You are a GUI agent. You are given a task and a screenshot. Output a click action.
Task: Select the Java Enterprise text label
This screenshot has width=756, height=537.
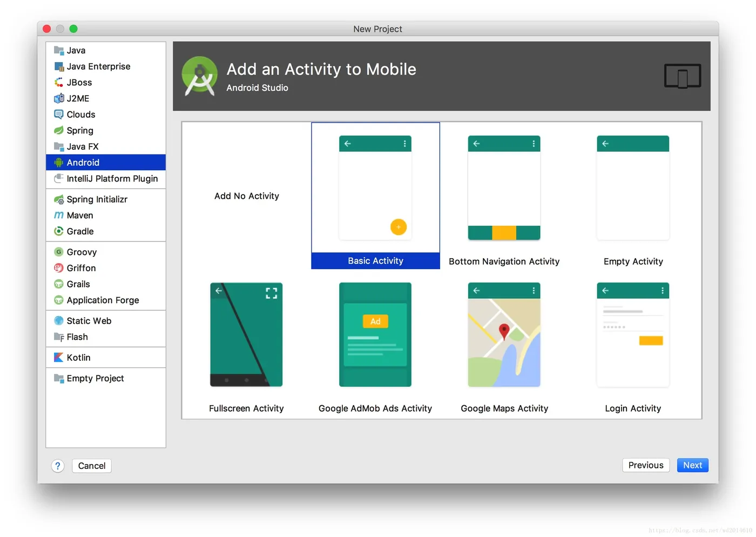coord(99,66)
